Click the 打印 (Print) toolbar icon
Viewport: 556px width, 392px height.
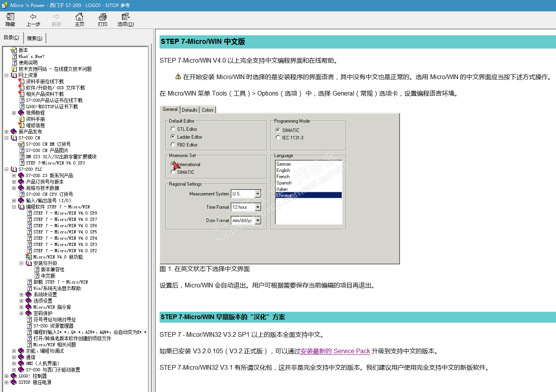(103, 20)
